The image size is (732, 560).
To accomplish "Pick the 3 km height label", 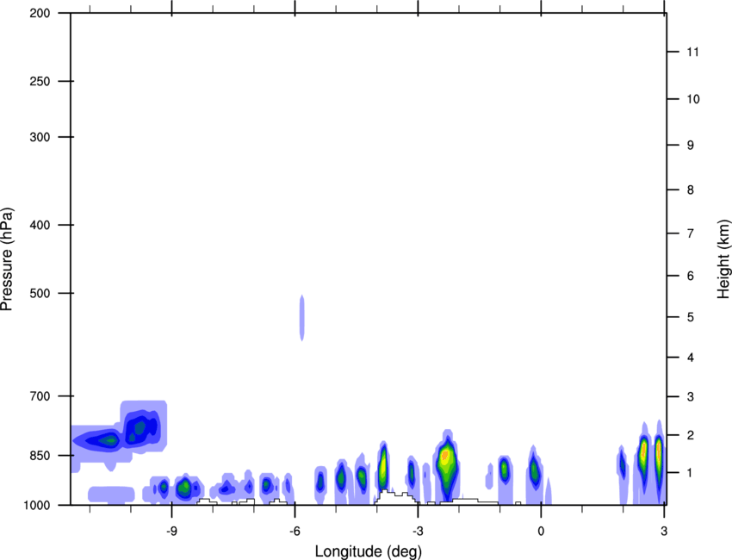I will [x=690, y=396].
